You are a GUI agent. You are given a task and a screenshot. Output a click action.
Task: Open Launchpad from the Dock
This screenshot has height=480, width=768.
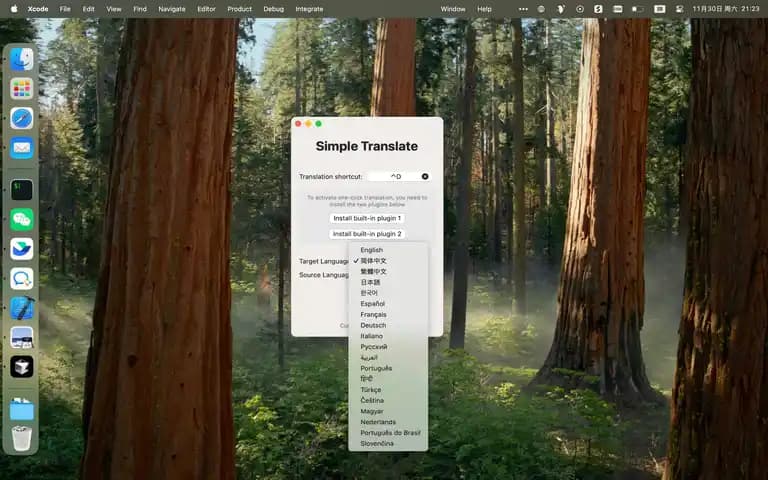point(22,89)
